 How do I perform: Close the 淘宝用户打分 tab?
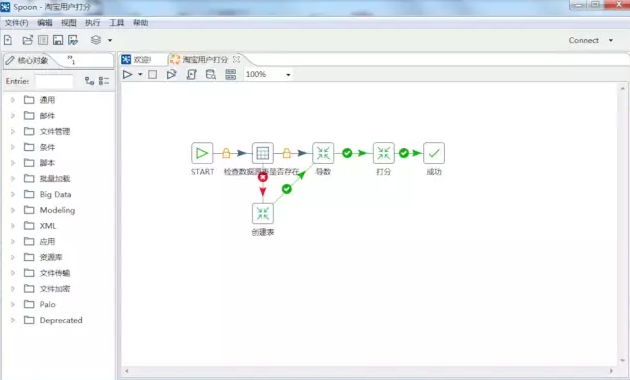tap(236, 59)
